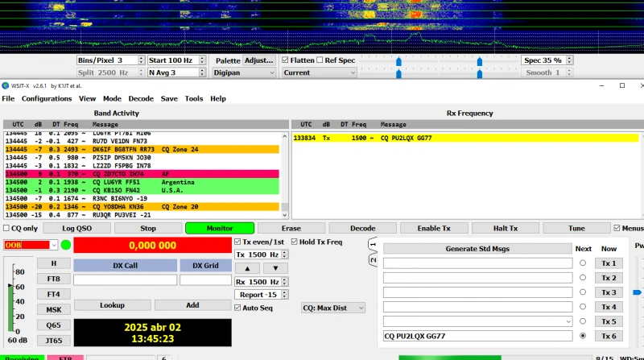Switch mode with the Q65 button
This screenshot has height=360, width=644.
[53, 325]
